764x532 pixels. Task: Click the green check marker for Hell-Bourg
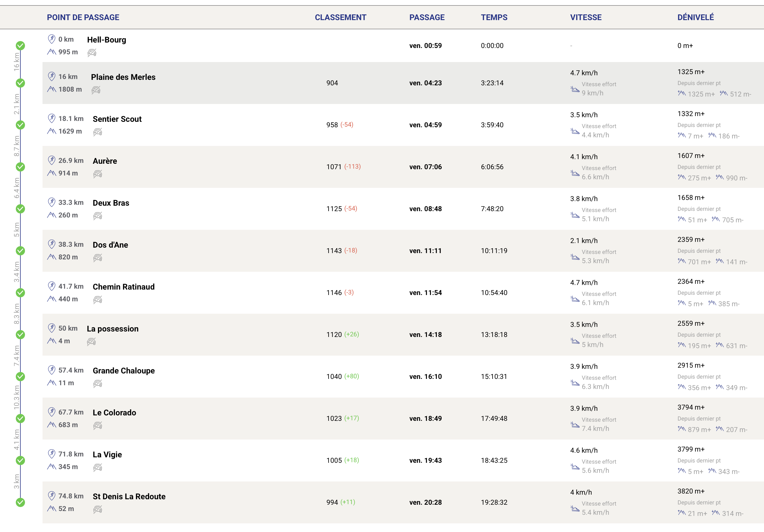[20, 46]
